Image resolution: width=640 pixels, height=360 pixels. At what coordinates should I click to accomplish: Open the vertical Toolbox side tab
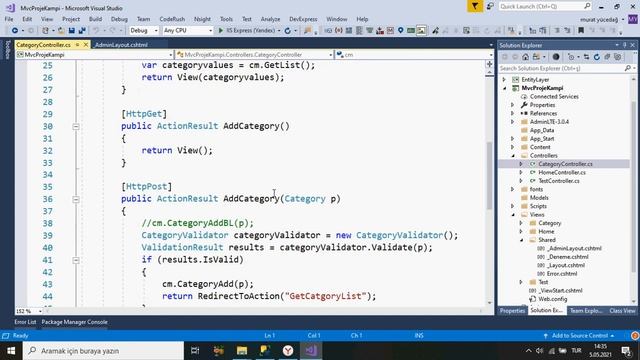(x=7, y=50)
